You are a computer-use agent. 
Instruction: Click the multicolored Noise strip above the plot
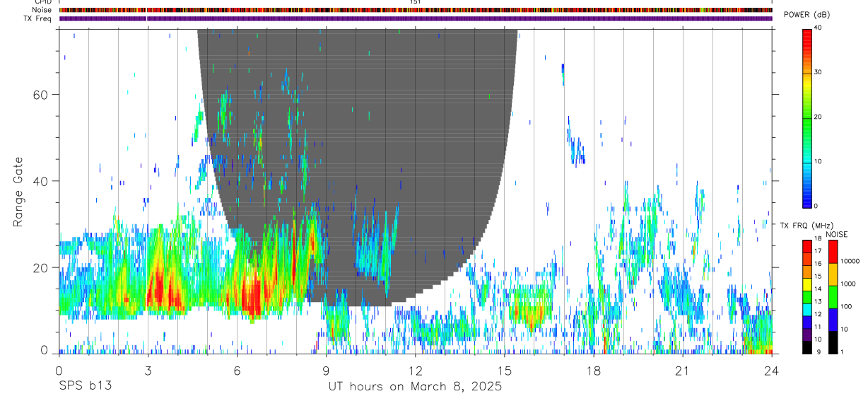[x=415, y=10]
